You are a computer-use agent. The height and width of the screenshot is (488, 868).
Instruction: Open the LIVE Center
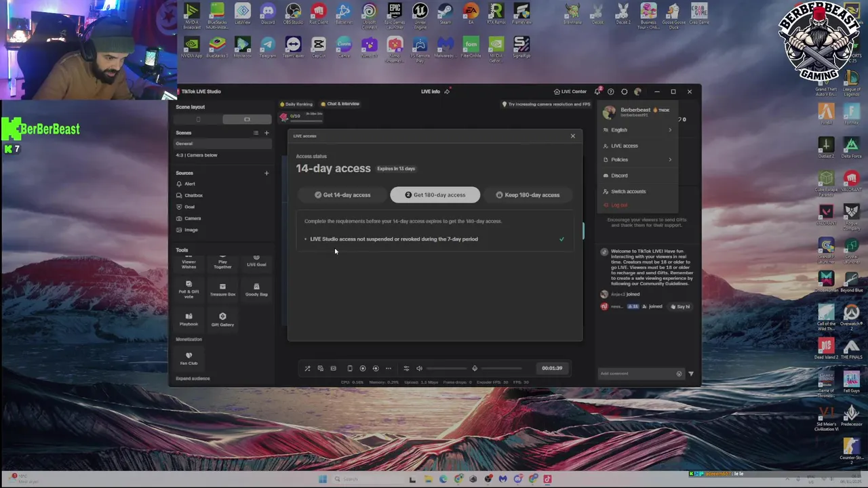tap(570, 91)
